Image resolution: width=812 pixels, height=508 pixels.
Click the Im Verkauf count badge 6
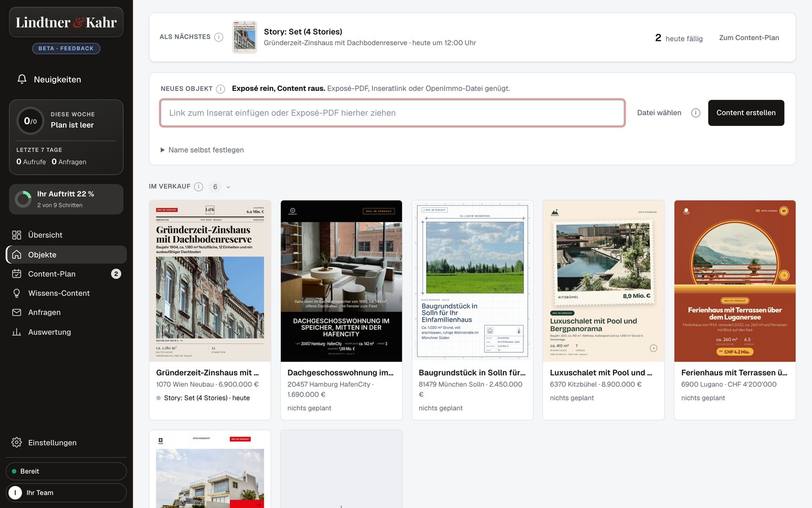pos(215,187)
